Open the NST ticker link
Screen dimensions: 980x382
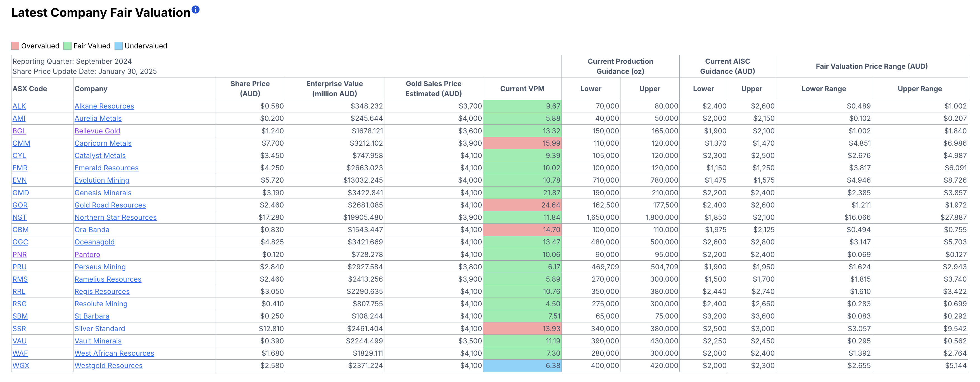pos(19,218)
